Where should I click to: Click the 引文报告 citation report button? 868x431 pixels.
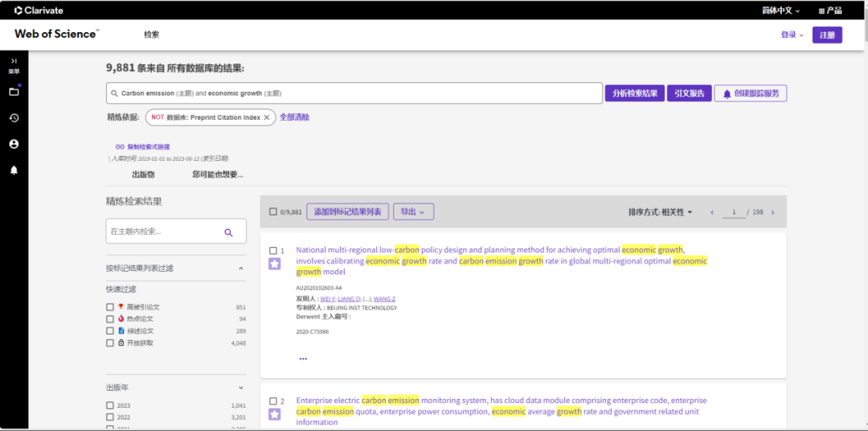(x=690, y=93)
